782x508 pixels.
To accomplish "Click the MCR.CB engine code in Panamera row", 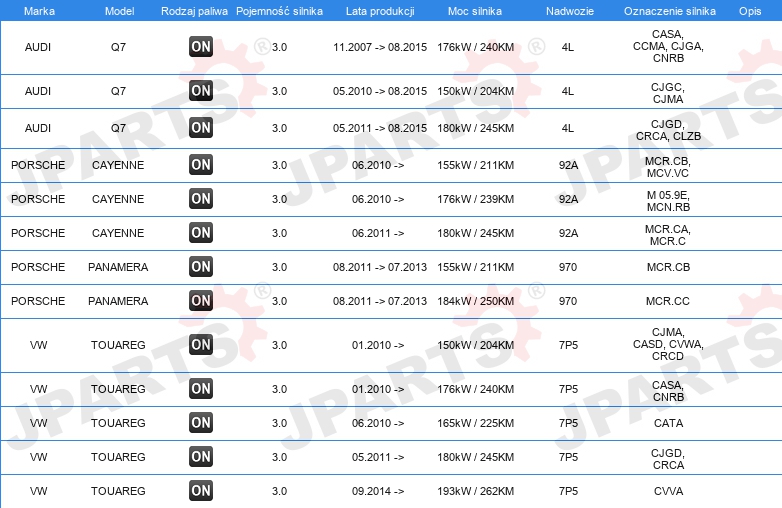I will pyautogui.click(x=668, y=267).
